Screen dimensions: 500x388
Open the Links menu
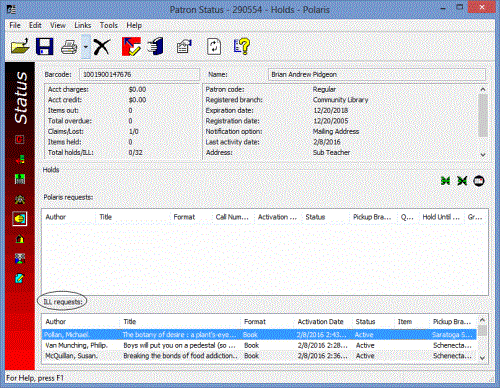[83, 25]
